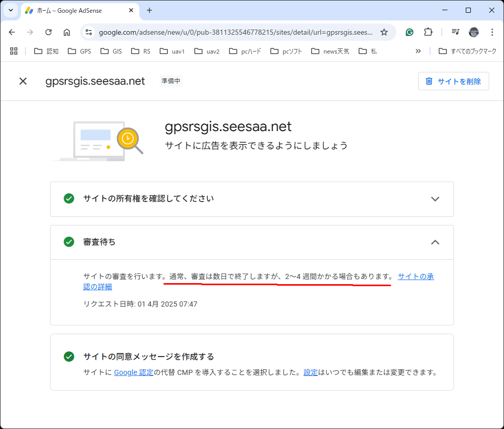Click the green check beside 同意メッセージ
This screenshot has width=504, height=429.
[69, 357]
